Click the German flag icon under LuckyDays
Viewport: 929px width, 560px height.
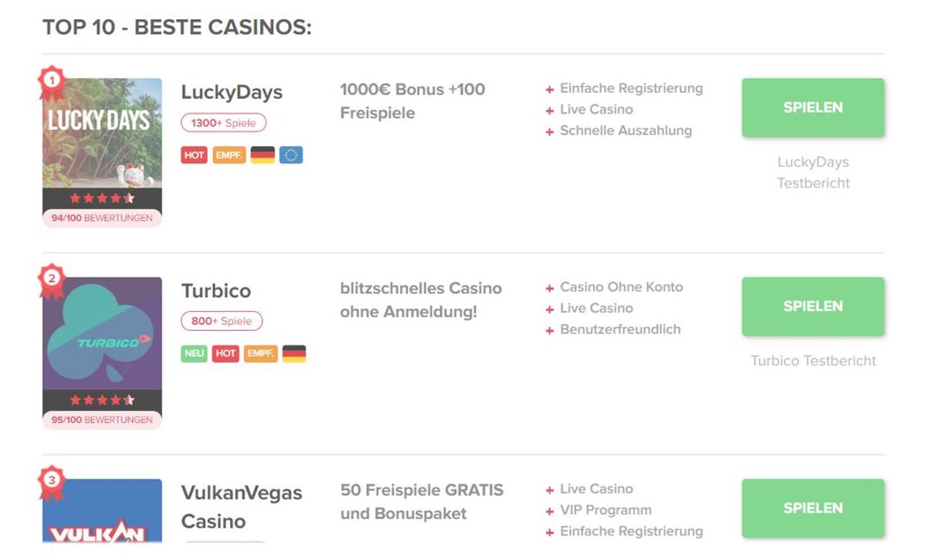pyautogui.click(x=263, y=155)
